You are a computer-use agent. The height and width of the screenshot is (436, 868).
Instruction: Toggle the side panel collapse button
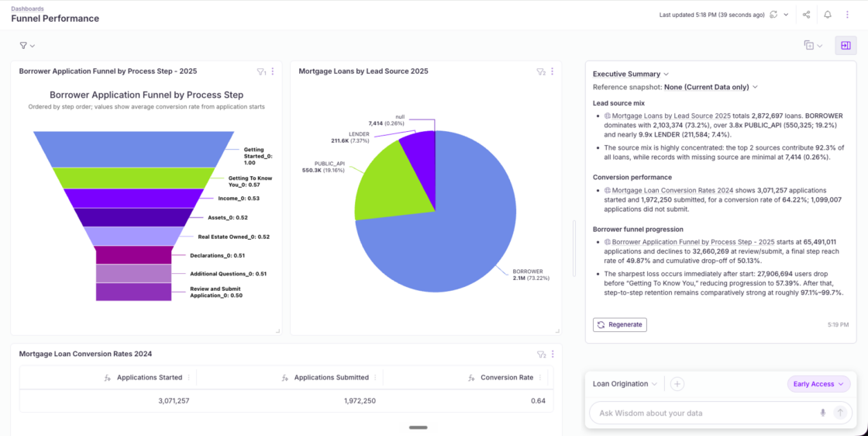(x=846, y=46)
